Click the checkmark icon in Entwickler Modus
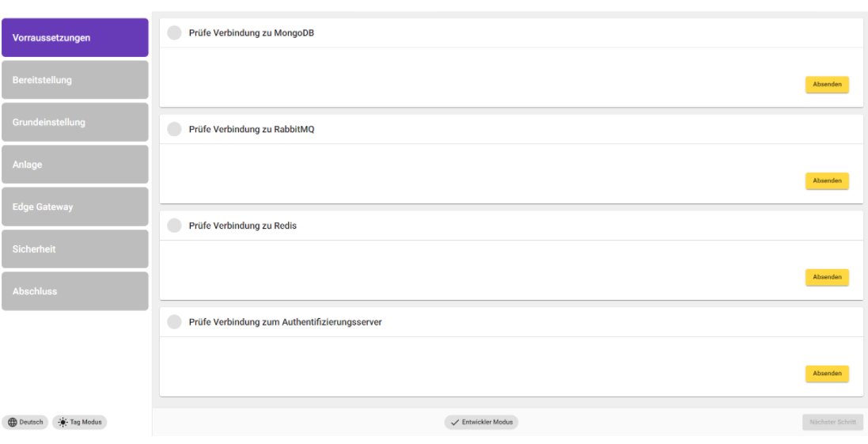This screenshot has height=444, width=868. 455,423
